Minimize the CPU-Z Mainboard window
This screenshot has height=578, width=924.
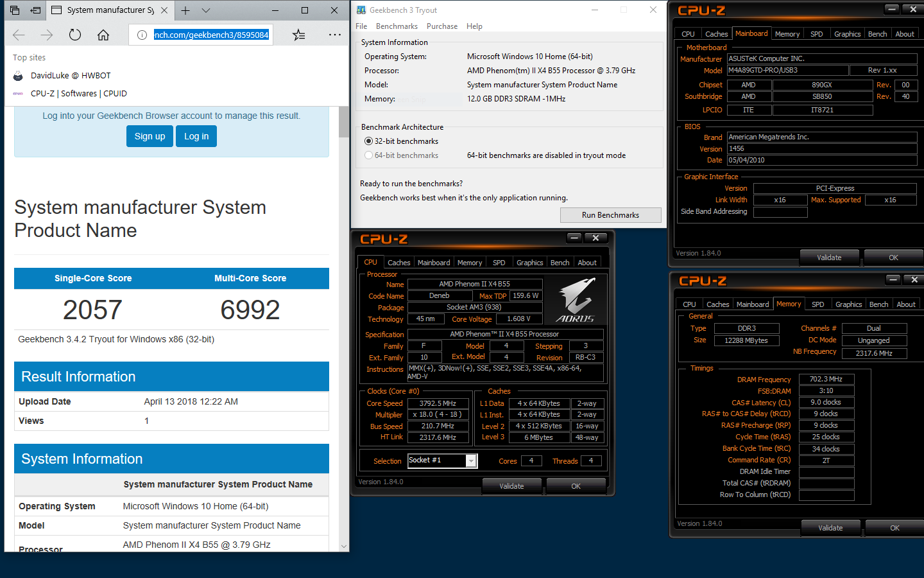pos(892,9)
